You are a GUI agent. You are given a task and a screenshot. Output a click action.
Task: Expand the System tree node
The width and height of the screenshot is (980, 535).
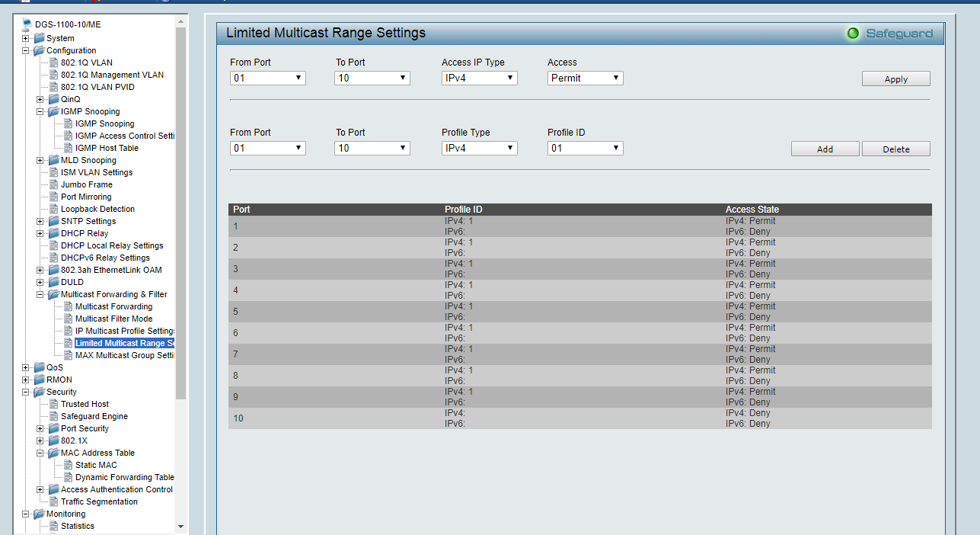(26, 38)
